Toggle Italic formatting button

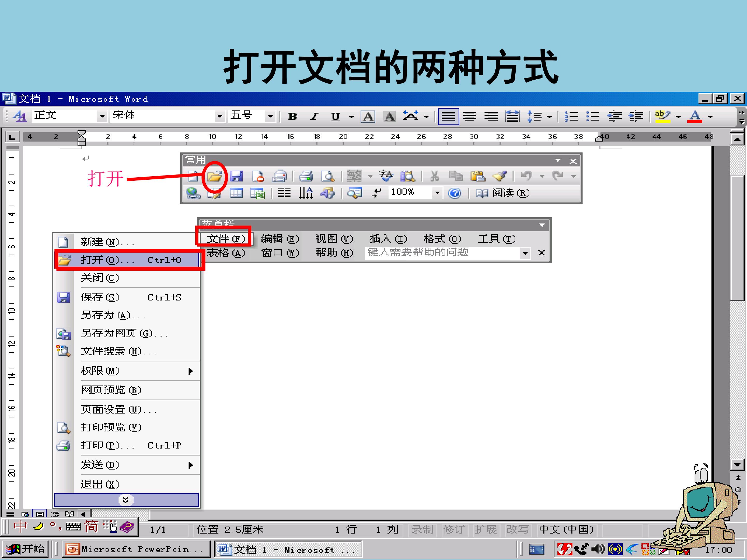pos(314,116)
